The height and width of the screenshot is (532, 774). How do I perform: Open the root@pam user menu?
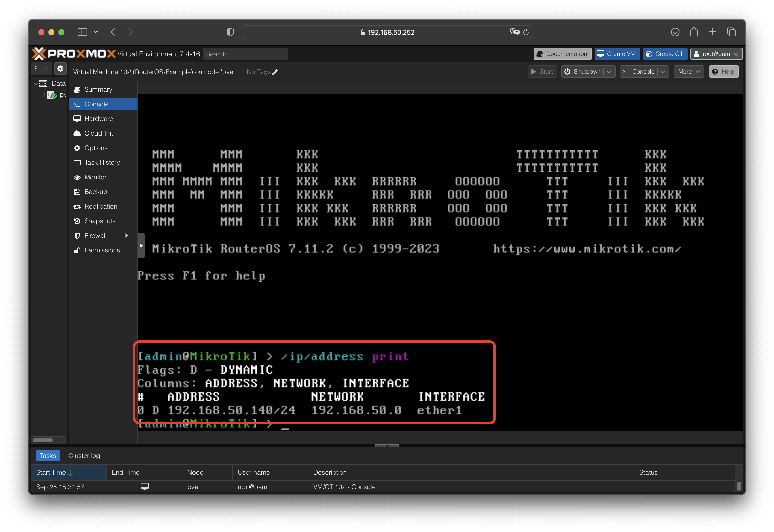pos(716,54)
